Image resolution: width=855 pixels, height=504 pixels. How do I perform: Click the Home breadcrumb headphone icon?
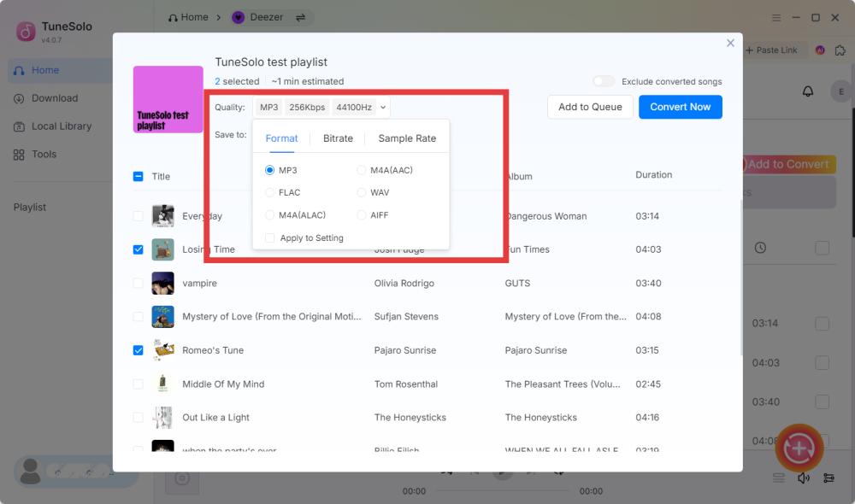tap(173, 17)
